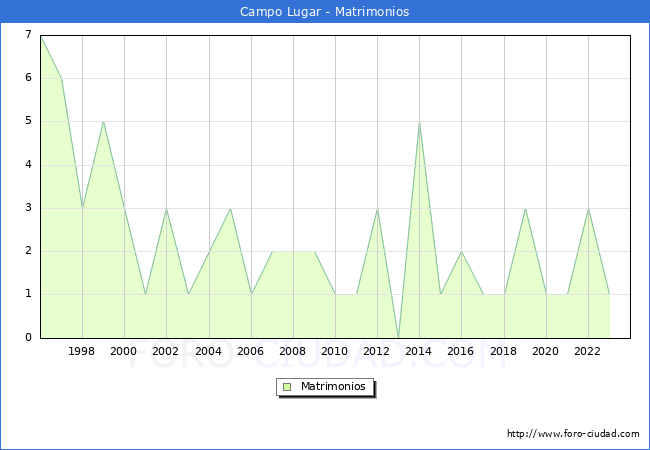
Task: Click the chart title Campo Lugar - Matrimonios
Action: (x=325, y=12)
